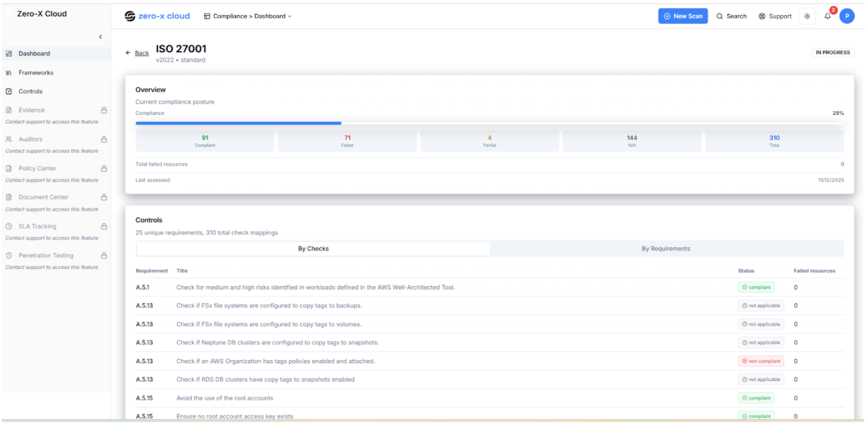This screenshot has width=868, height=428.
Task: Click the non compliant status badge
Action: point(761,361)
